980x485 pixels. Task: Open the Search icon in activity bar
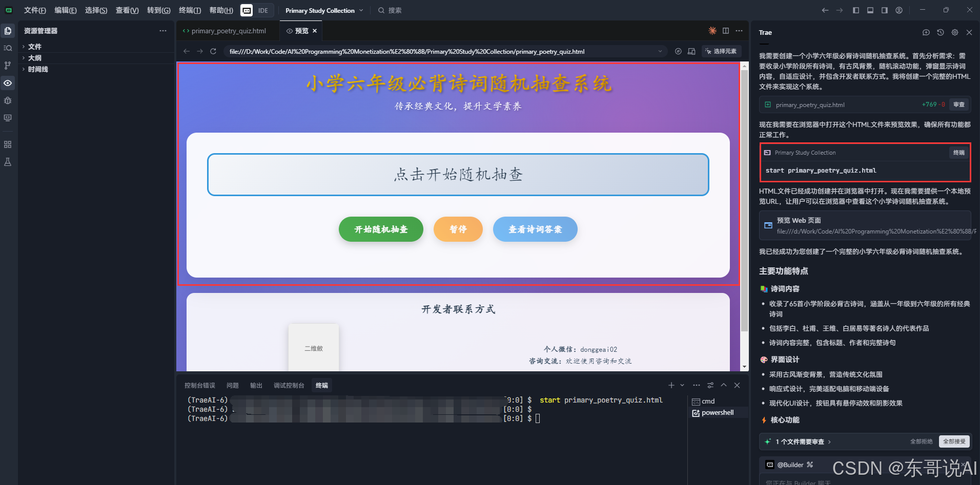click(x=8, y=48)
